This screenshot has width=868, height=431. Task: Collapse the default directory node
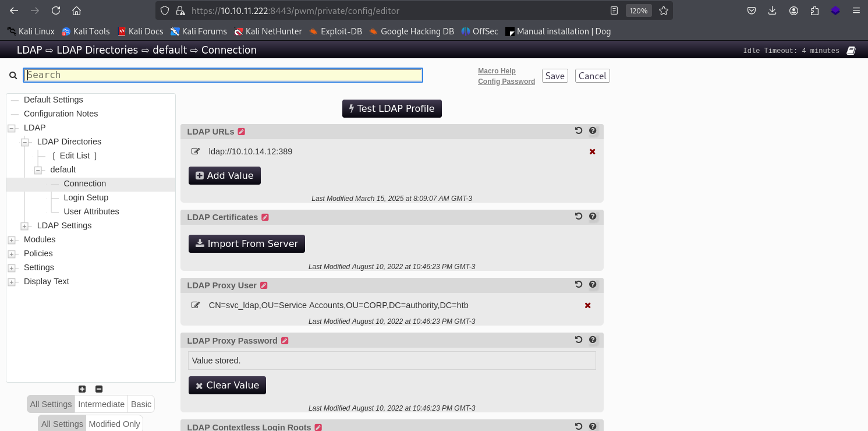pos(38,170)
